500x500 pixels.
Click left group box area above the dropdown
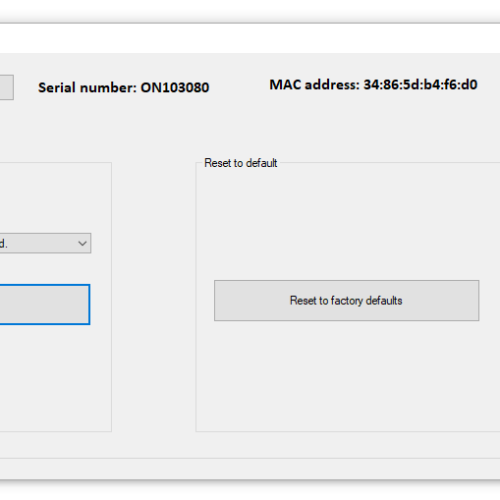coord(53,197)
